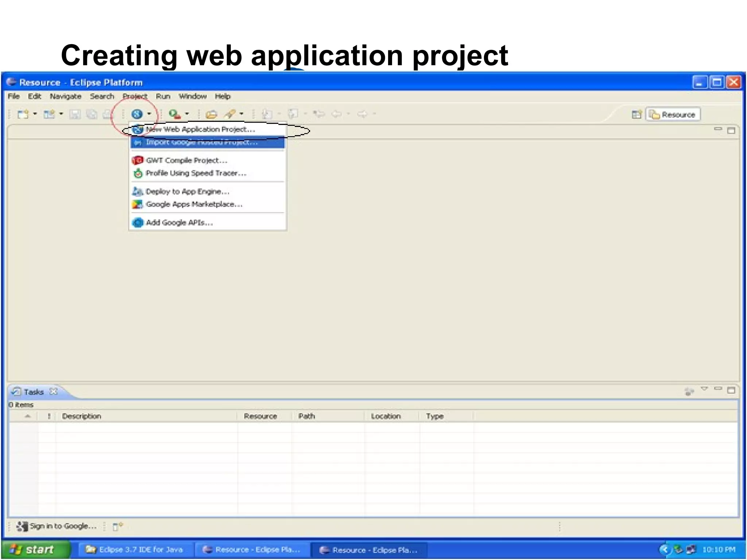Click the network tray icon
This screenshot has width=747, height=560.
(x=690, y=549)
